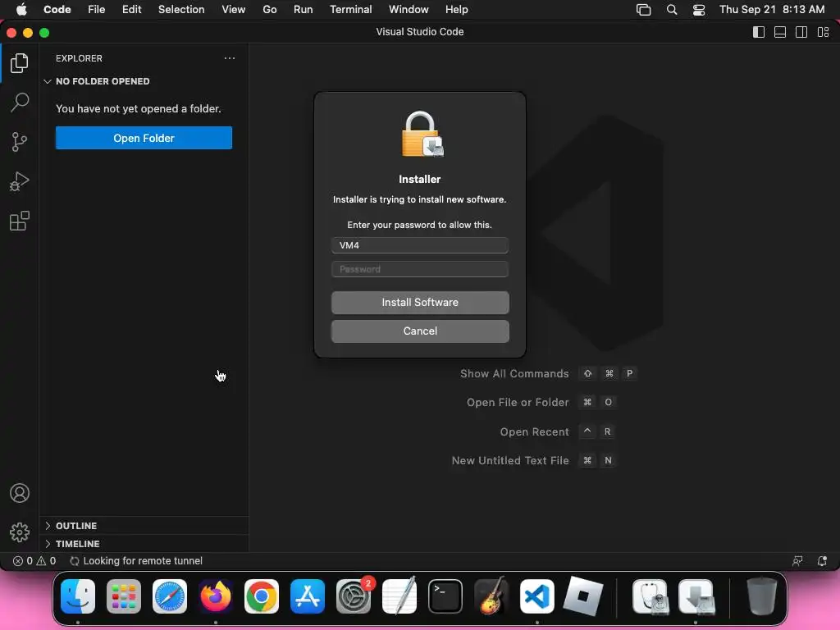The image size is (840, 630).
Task: Launch Safari from the Dock
Action: tap(170, 596)
